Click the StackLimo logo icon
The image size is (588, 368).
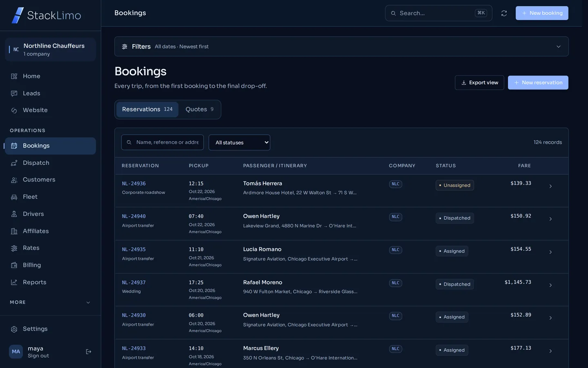pos(18,16)
